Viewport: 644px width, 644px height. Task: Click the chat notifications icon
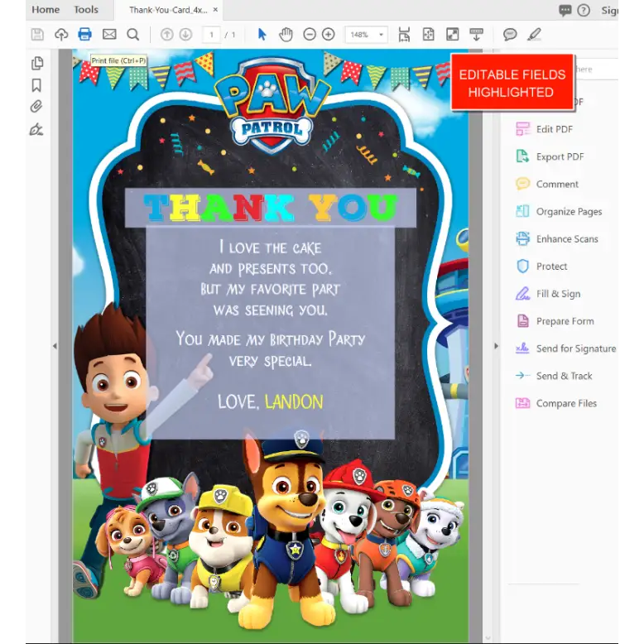pos(565,10)
